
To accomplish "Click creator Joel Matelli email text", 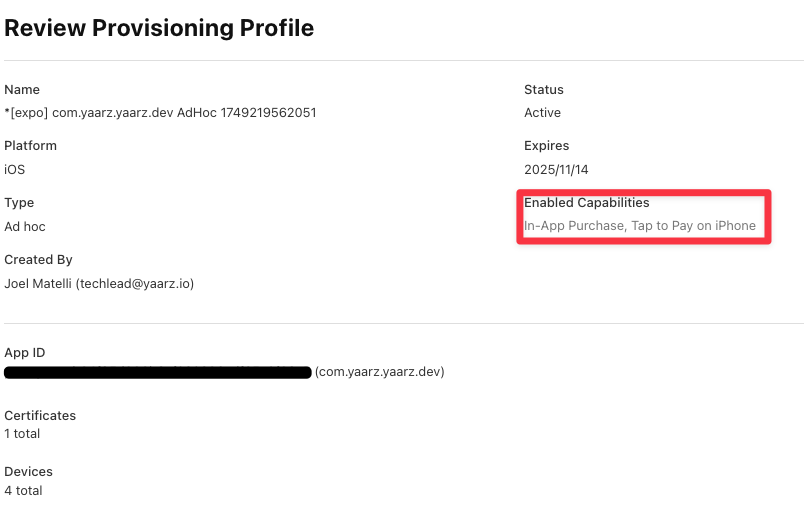I will click(x=99, y=284).
